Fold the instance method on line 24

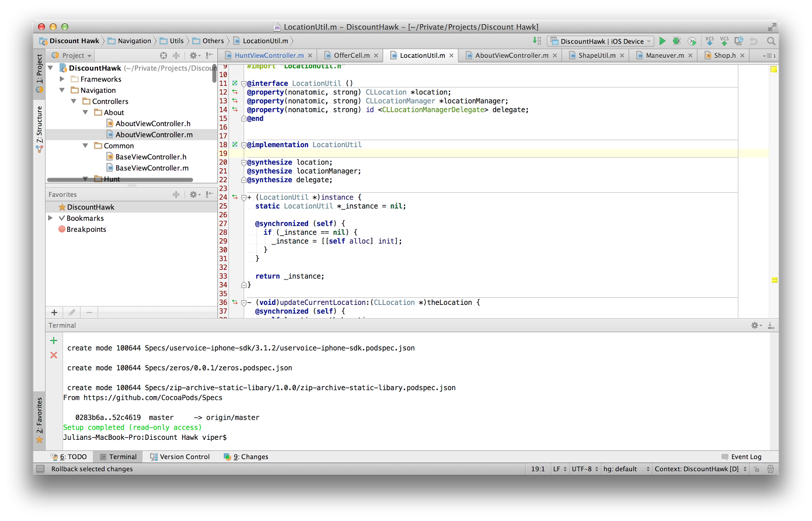[244, 198]
